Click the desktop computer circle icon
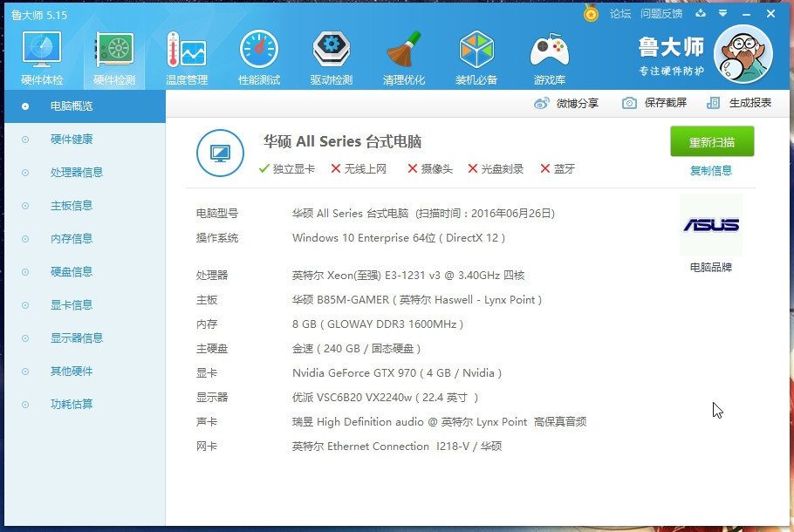 pos(220,153)
